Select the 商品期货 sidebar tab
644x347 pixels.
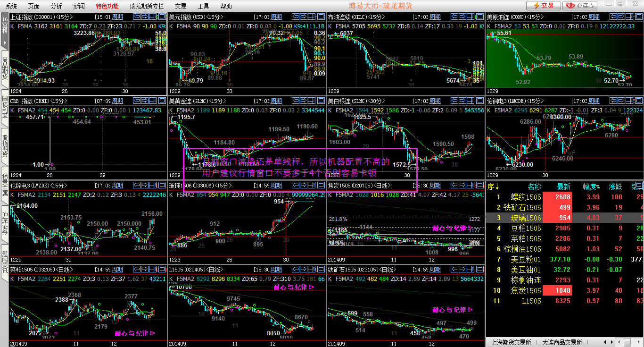point(4,68)
